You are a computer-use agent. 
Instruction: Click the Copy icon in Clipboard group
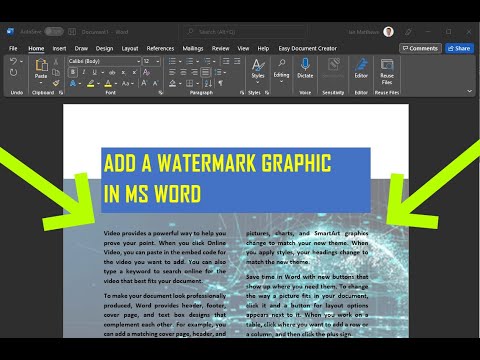pos(56,72)
